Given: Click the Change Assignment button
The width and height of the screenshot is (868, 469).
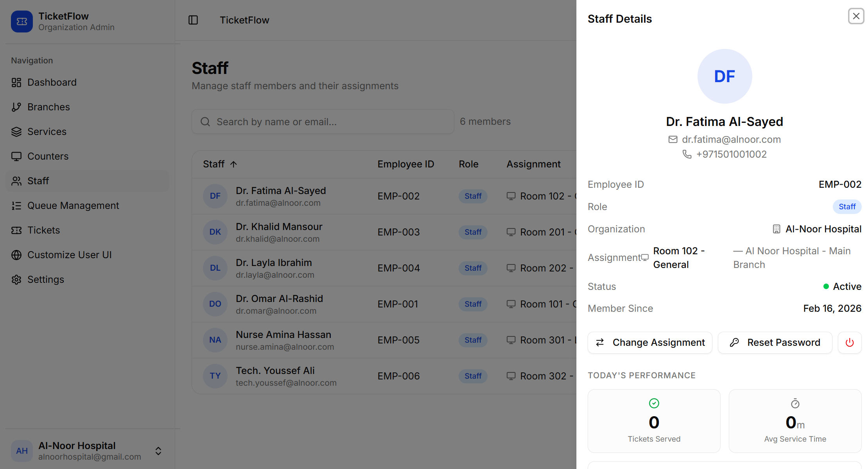Looking at the screenshot, I should tap(649, 342).
